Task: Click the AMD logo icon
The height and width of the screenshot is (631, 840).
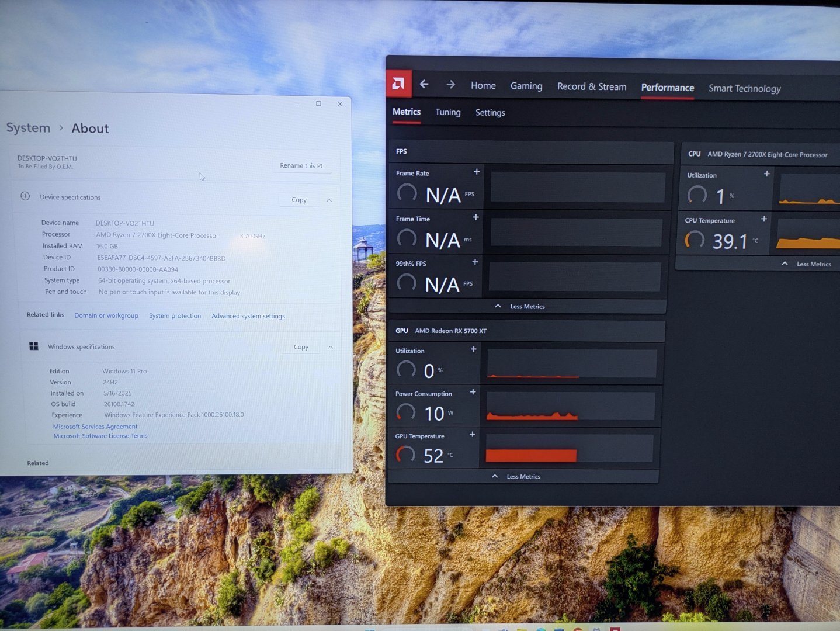Action: (399, 84)
